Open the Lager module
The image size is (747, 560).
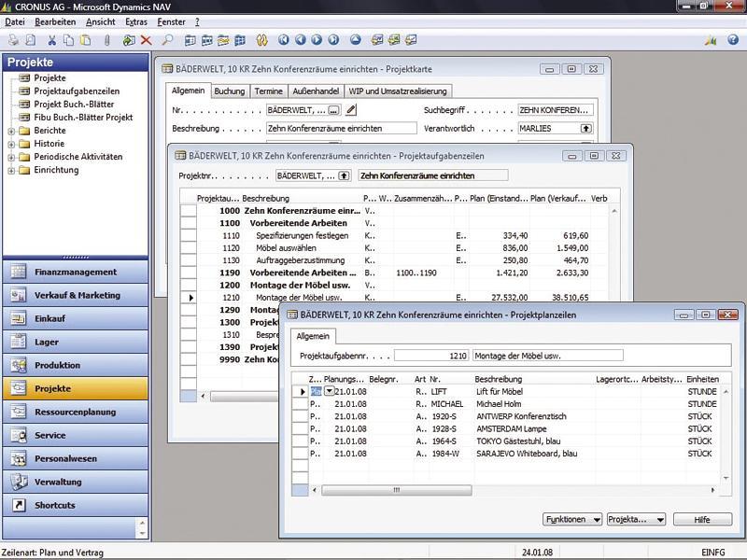(76, 342)
